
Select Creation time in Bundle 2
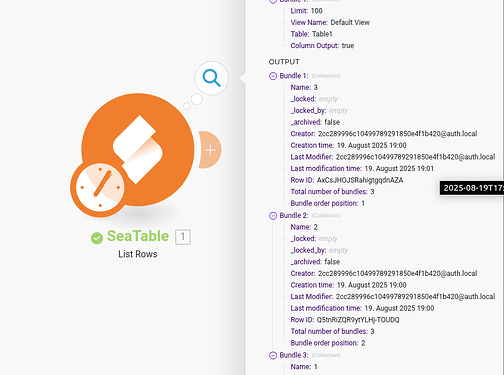[x=348, y=285]
